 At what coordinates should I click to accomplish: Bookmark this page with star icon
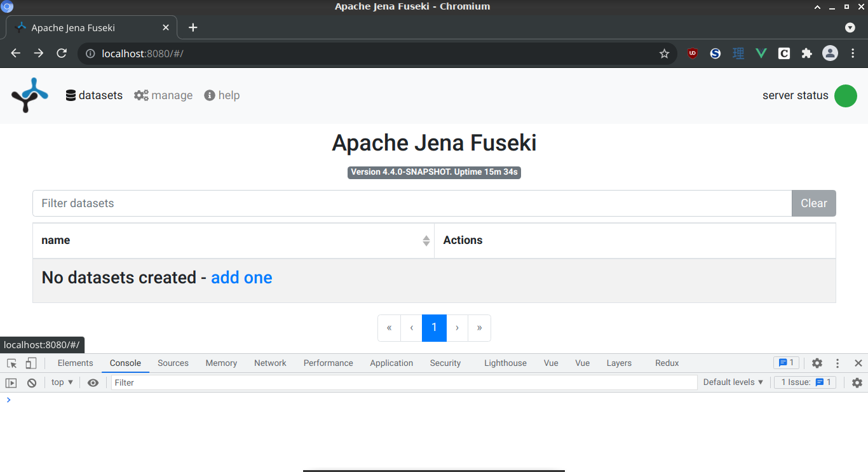[x=664, y=54]
